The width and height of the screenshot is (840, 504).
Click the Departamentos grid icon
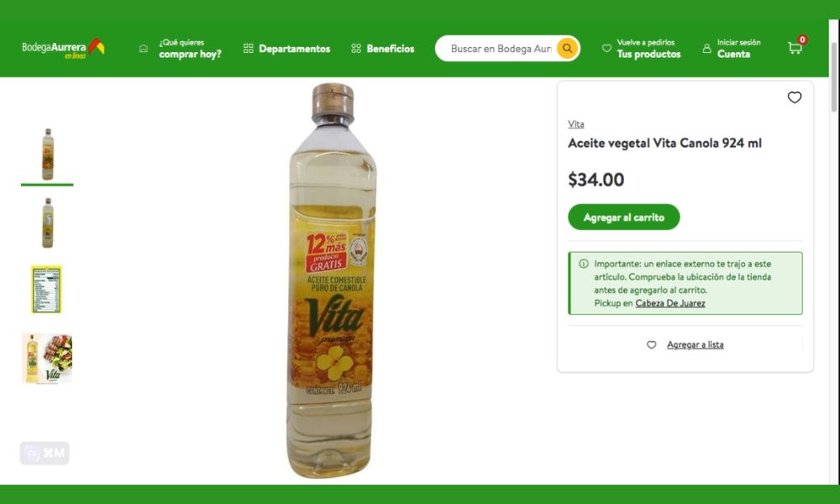pos(248,49)
